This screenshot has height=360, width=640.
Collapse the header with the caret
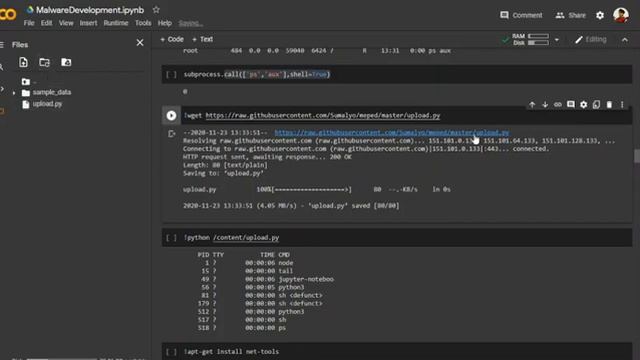[x=624, y=40]
